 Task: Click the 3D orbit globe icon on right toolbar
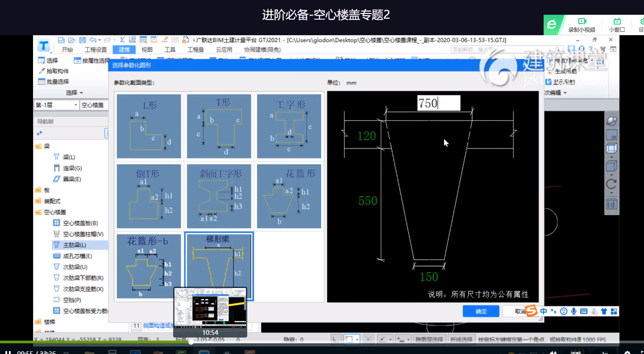[611, 121]
